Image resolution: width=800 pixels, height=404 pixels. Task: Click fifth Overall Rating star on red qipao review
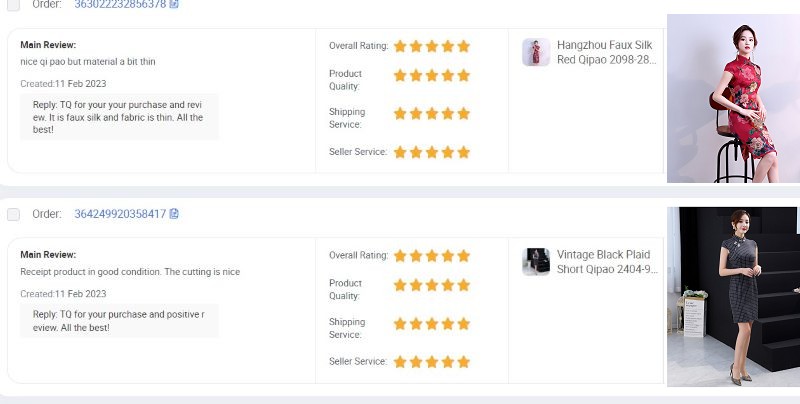click(463, 46)
